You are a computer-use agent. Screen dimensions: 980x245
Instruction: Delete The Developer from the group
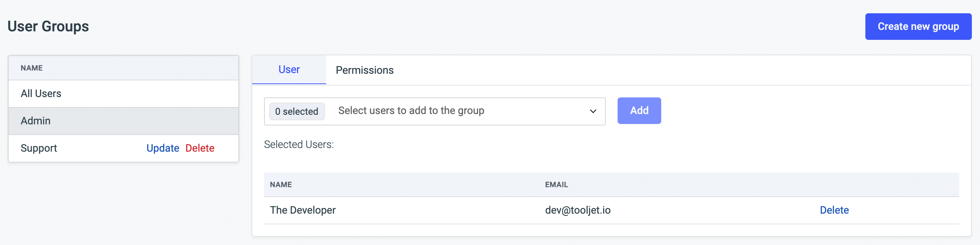point(834,210)
